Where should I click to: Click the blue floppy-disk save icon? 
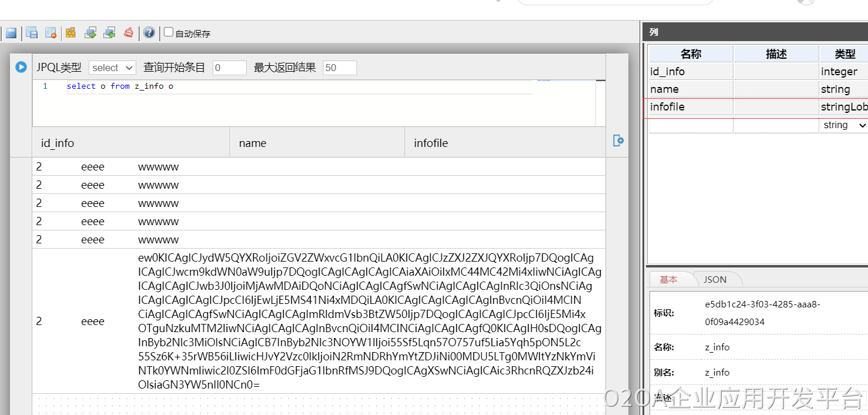tap(11, 33)
